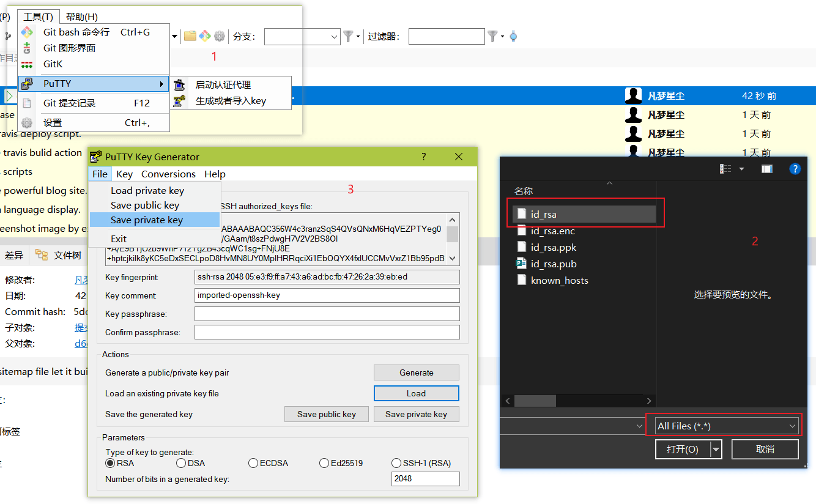The height and width of the screenshot is (504, 816).
Task: Click the Save public key button
Action: tap(327, 414)
